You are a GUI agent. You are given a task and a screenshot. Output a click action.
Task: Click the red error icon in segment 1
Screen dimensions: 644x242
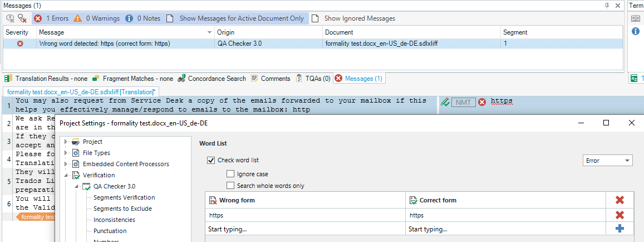point(482,102)
